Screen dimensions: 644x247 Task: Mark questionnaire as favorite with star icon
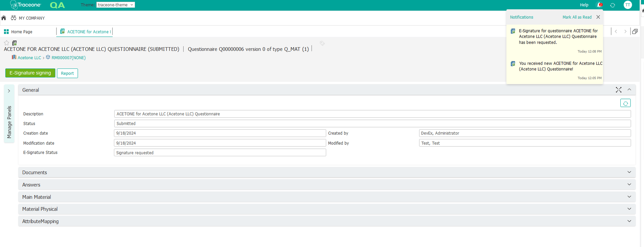click(6, 43)
